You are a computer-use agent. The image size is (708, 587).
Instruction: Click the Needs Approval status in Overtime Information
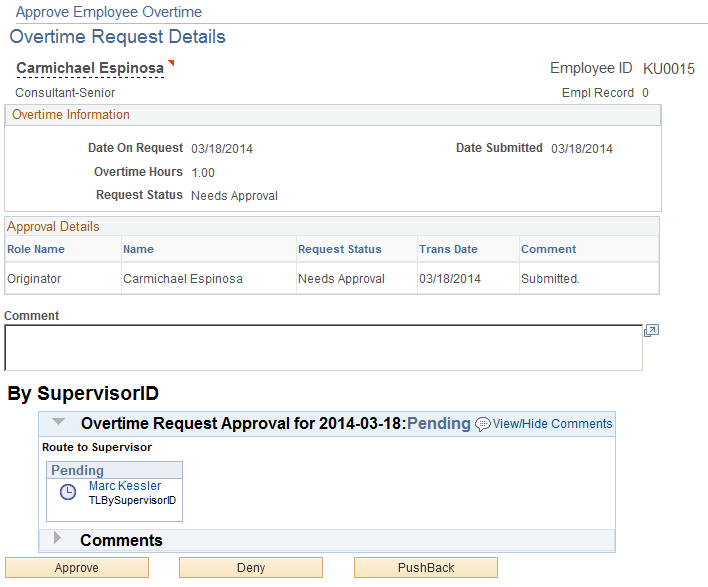(x=234, y=196)
